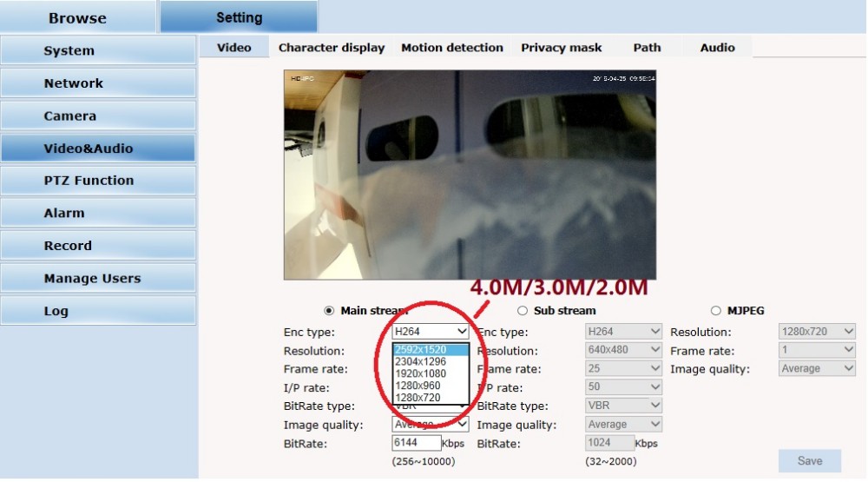Image resolution: width=868 pixels, height=482 pixels.
Task: Choose 1920x1080 from the resolution list
Action: coord(421,373)
